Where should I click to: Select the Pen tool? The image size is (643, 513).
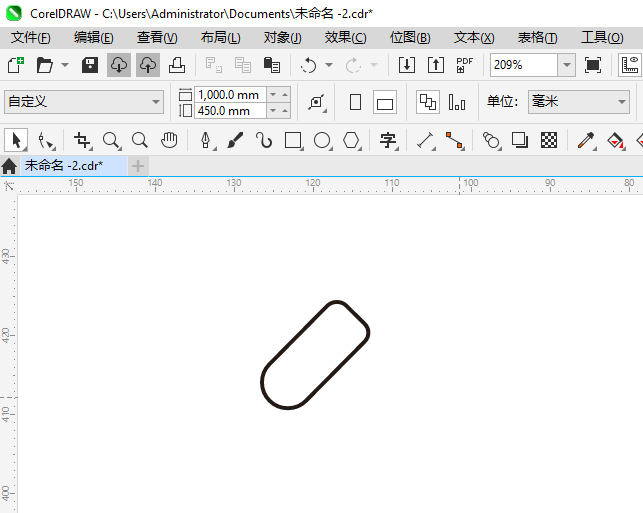[206, 140]
